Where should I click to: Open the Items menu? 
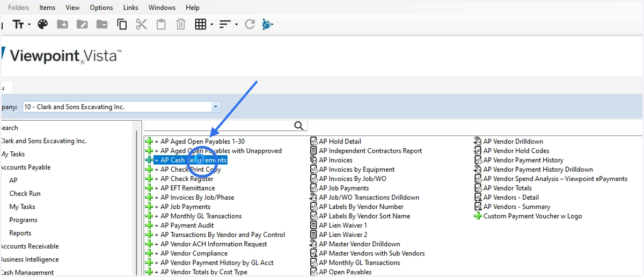pos(47,8)
